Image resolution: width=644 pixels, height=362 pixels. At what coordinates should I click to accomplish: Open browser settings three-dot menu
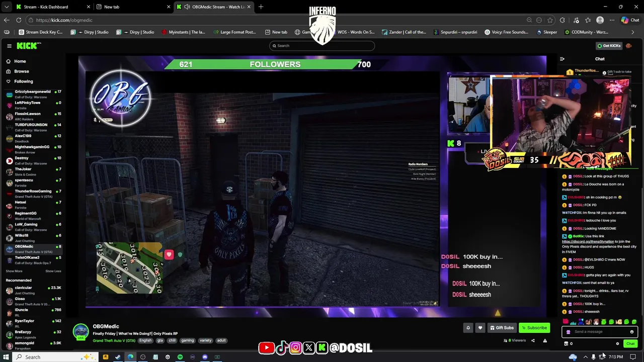[x=612, y=20]
